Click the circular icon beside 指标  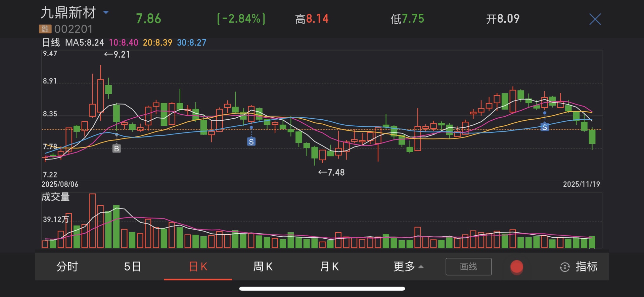tap(565, 267)
